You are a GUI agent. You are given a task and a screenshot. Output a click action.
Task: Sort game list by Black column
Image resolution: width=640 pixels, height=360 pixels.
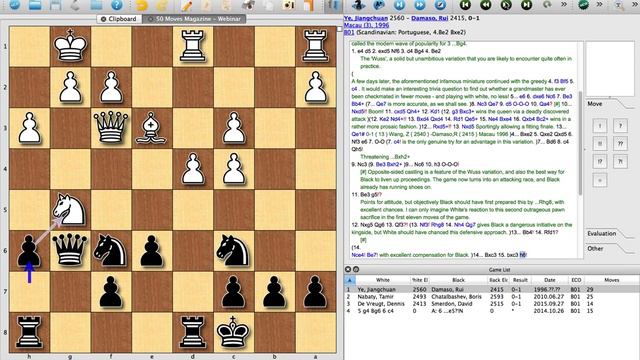tap(458, 280)
